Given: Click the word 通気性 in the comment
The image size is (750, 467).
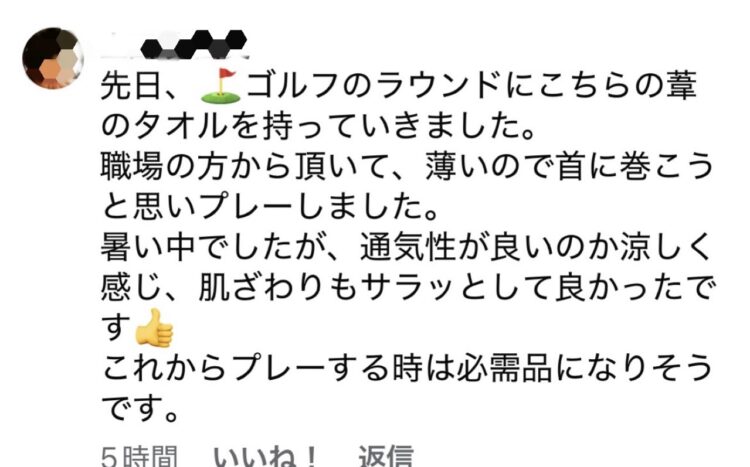Looking at the screenshot, I should 408,247.
